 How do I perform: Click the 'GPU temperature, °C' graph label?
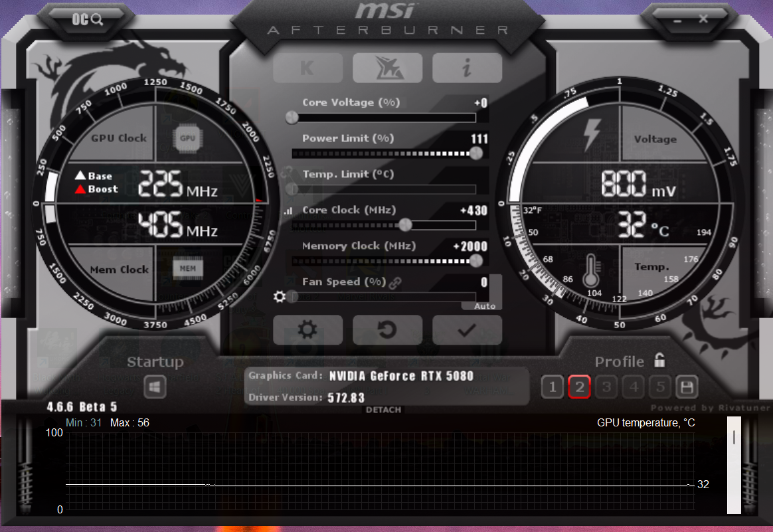tap(645, 422)
